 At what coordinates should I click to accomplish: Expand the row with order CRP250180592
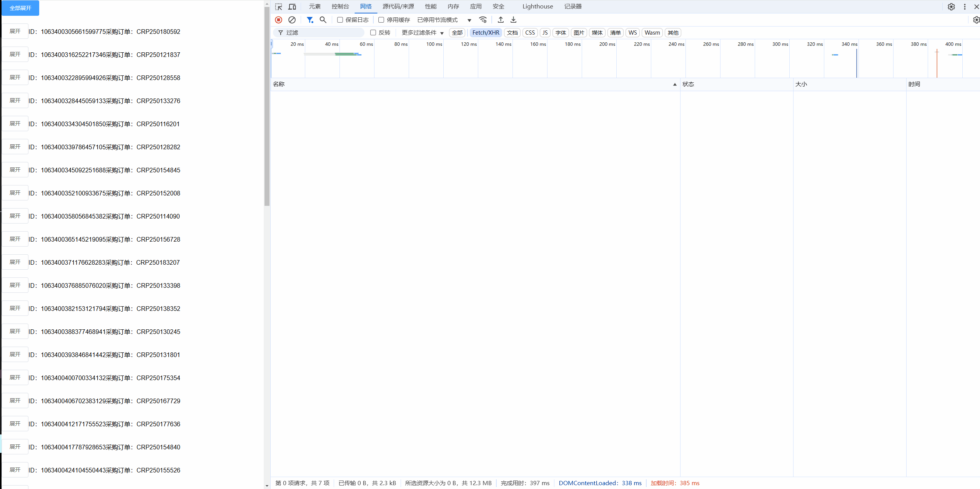(x=15, y=31)
